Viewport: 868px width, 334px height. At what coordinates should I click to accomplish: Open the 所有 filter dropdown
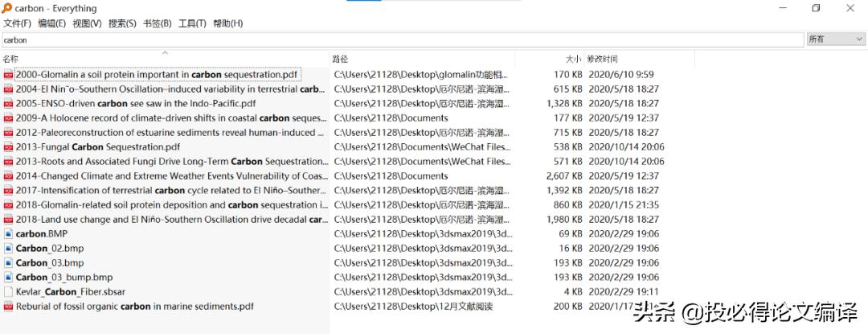point(835,39)
